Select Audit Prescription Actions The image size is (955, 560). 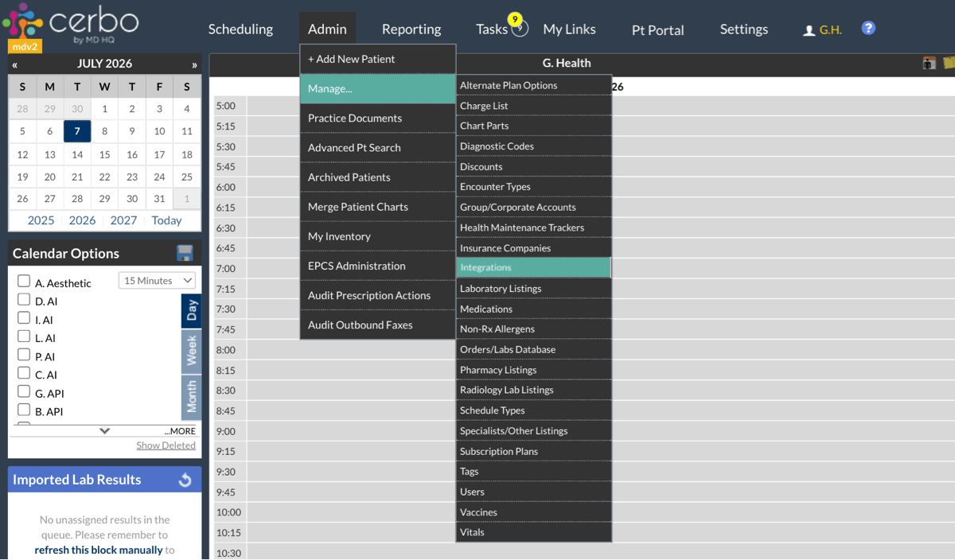[377, 295]
